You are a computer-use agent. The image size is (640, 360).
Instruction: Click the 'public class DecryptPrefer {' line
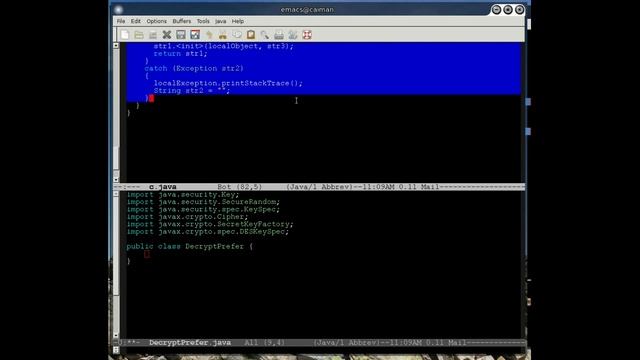pos(189,247)
